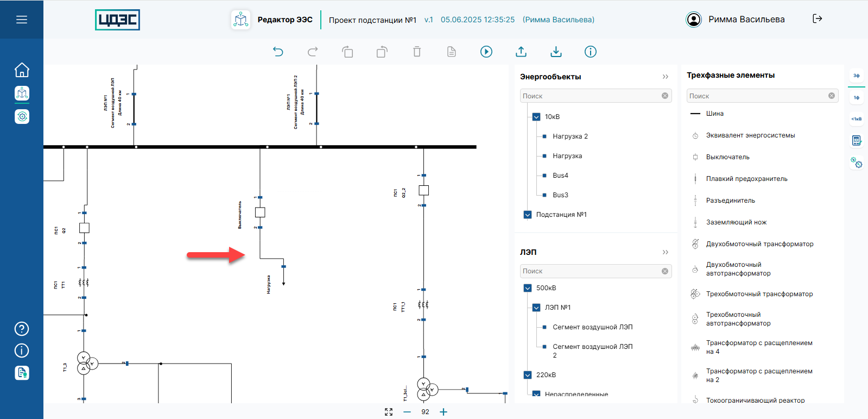Select Выключатель from element list
This screenshot has height=419, width=868.
(x=727, y=157)
